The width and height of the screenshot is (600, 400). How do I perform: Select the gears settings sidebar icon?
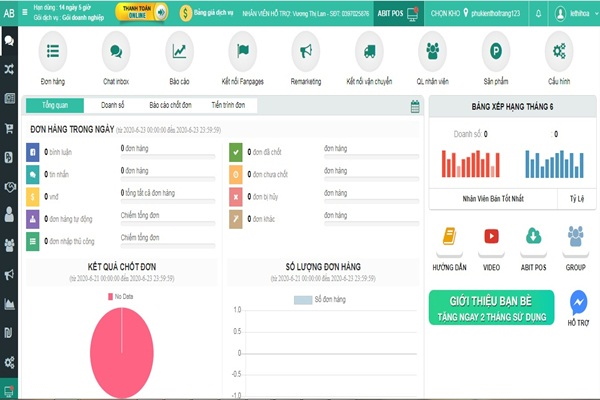point(9,362)
